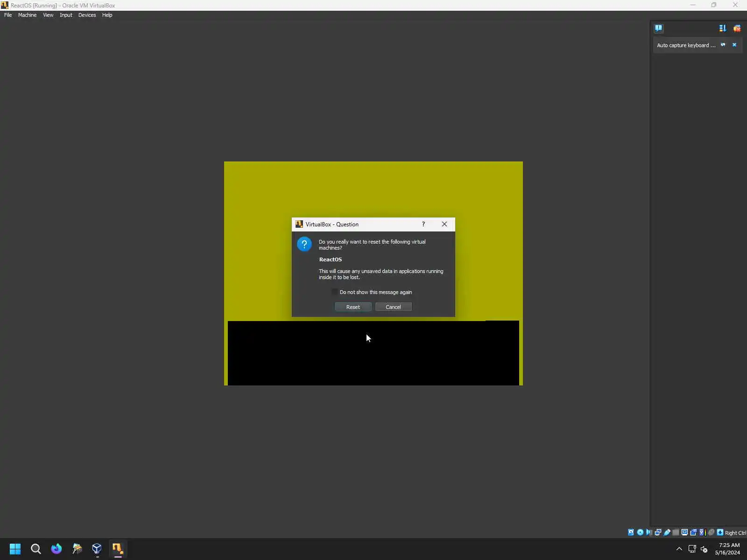Confirm the VM reset with Reset button
This screenshot has width=747, height=560.
(353, 307)
